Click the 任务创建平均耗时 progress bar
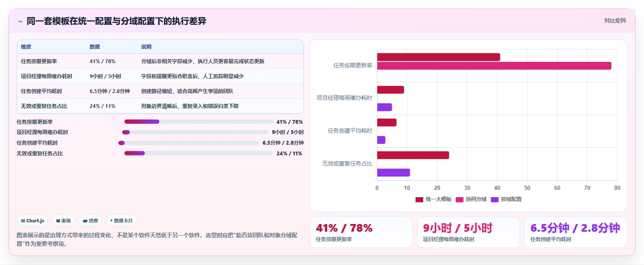This screenshot has width=644, height=265. coord(188,143)
